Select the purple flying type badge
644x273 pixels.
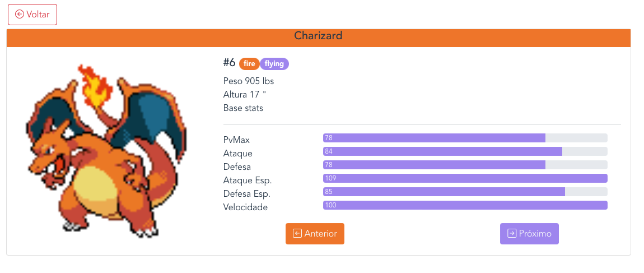pos(274,64)
